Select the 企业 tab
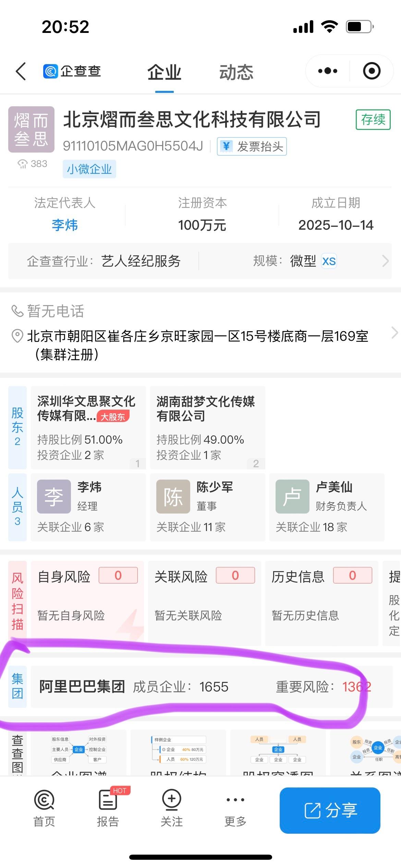Viewport: 401px width, 868px height. click(x=165, y=73)
